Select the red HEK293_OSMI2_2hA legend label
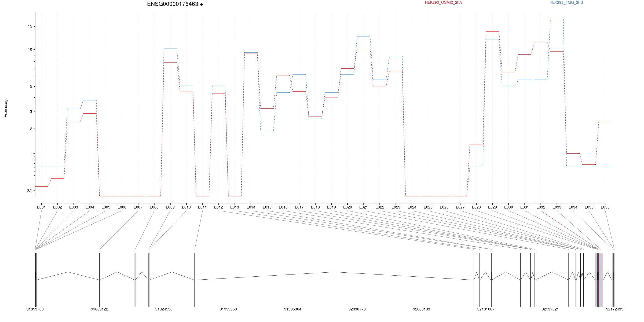This screenshot has width=644, height=322. click(443, 2)
